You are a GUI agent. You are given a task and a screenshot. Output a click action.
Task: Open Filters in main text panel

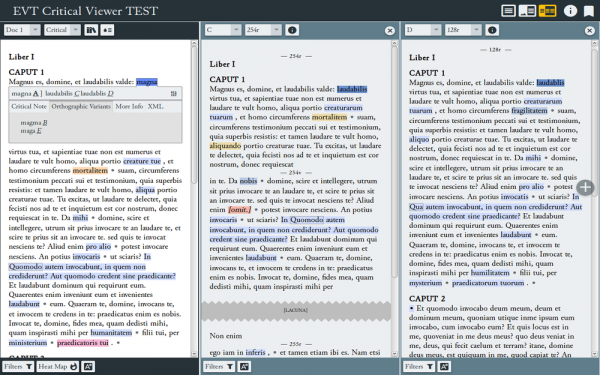[18, 367]
